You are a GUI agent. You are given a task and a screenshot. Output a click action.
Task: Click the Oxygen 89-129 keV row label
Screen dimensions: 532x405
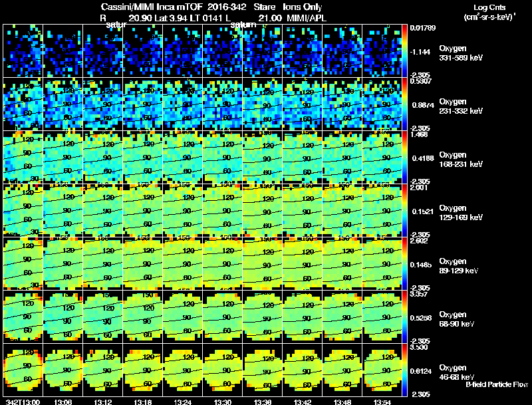pyautogui.click(x=458, y=265)
